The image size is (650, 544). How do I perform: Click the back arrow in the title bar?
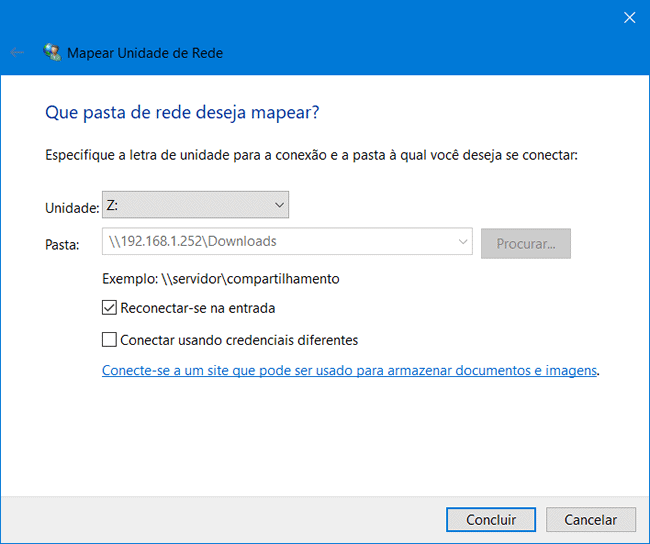coord(17,53)
